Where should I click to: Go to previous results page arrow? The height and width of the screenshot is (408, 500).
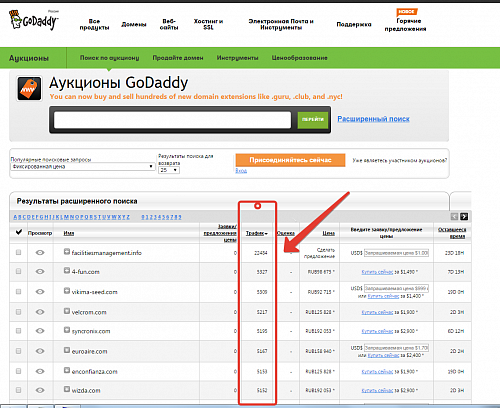(454, 217)
